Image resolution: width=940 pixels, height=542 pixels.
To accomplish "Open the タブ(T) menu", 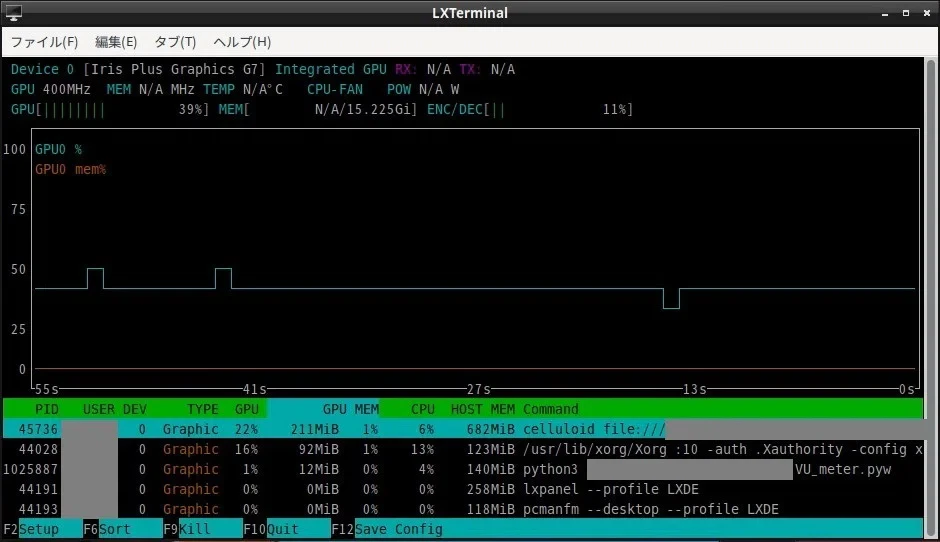I will [x=175, y=42].
